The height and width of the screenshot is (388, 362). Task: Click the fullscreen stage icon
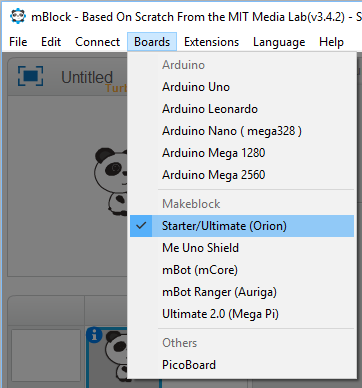click(x=30, y=76)
